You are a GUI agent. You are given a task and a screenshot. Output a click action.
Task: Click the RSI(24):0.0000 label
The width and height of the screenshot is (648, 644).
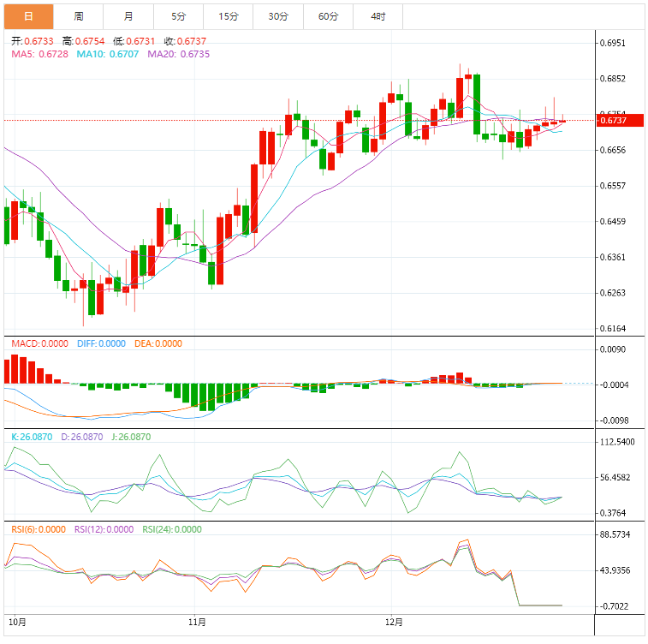tap(172, 529)
